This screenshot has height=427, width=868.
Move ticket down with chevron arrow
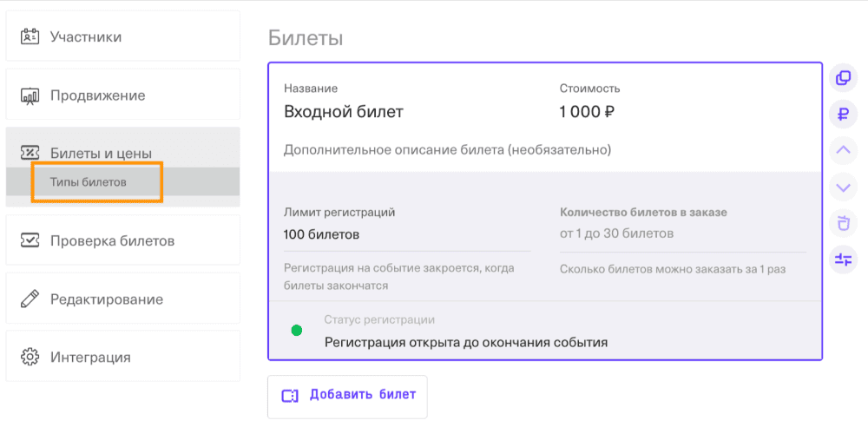(x=843, y=187)
